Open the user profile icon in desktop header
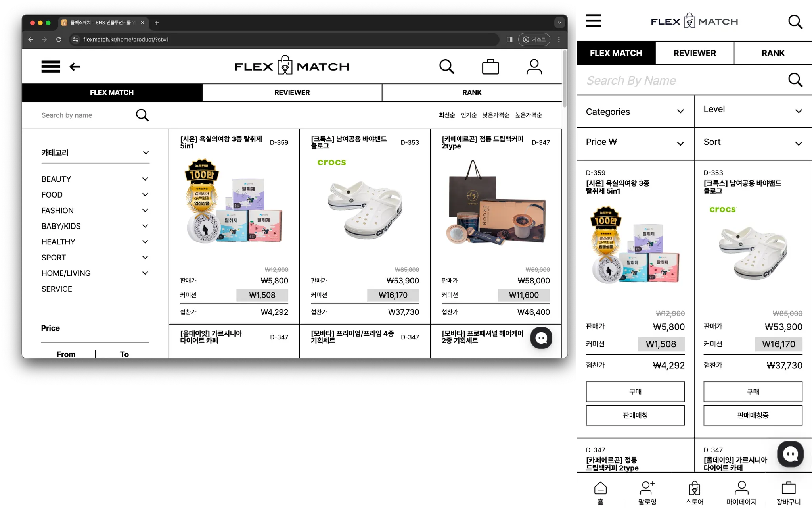Image resolution: width=812 pixels, height=508 pixels. 534,67
